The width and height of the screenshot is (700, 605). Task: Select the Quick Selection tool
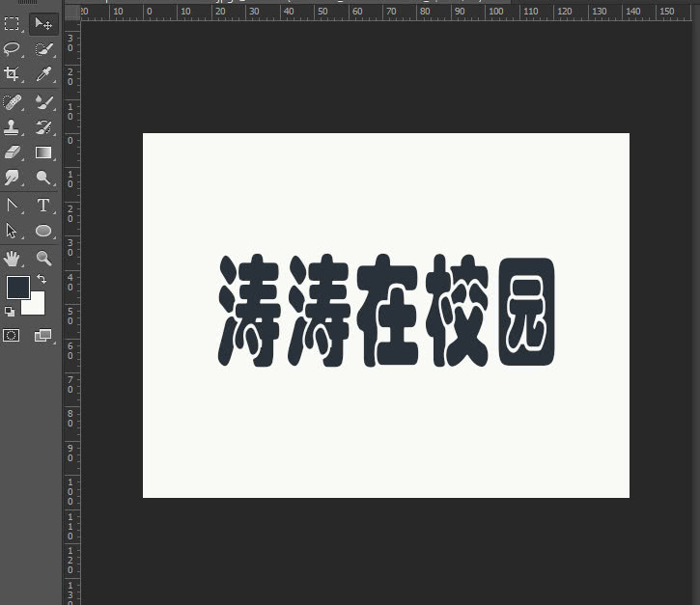(x=43, y=48)
